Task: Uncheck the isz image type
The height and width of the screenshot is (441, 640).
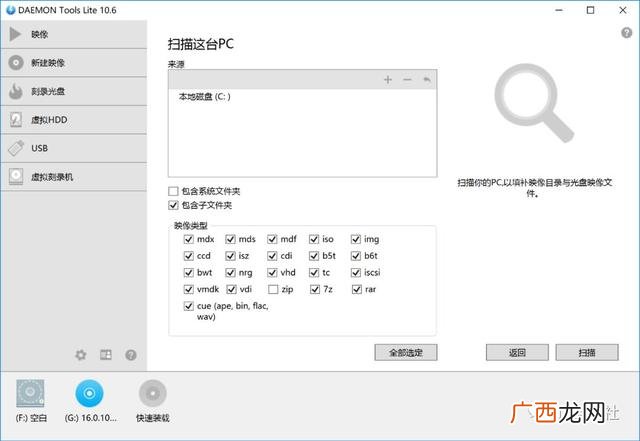Action: tap(231, 256)
